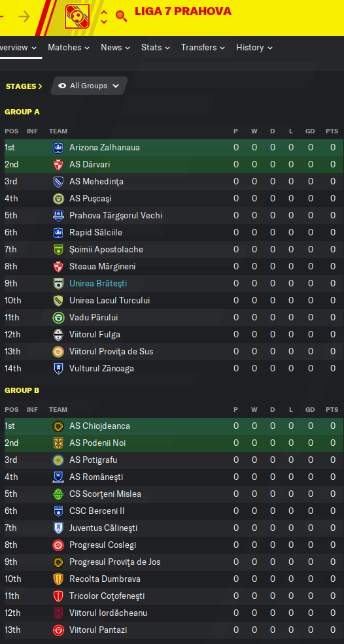The width and height of the screenshot is (344, 644).
Task: Click Arizona Zalhanaua club badge
Action: (x=58, y=148)
